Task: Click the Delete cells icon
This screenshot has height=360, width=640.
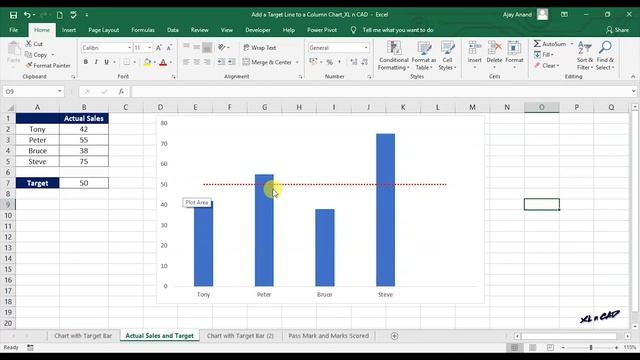Action: coord(494,49)
